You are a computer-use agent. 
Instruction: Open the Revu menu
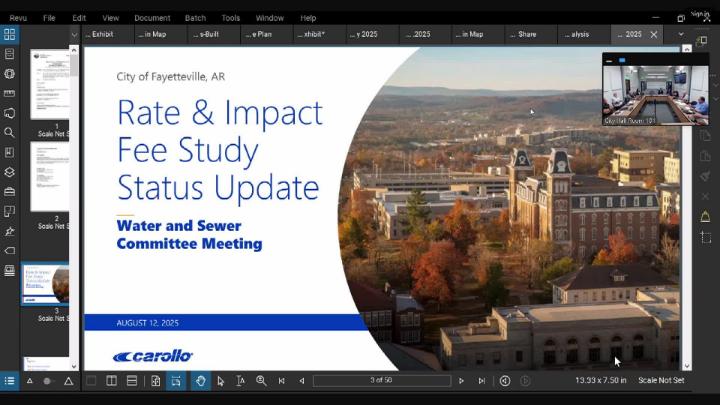coord(18,18)
